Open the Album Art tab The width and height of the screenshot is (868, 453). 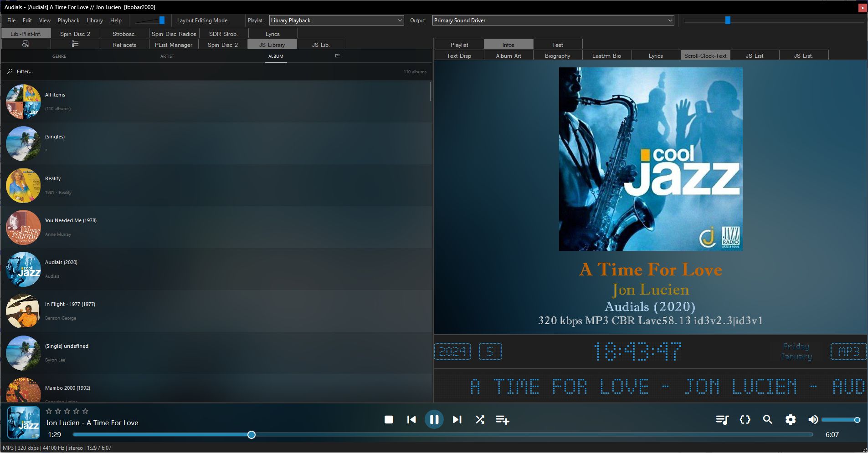tap(508, 56)
